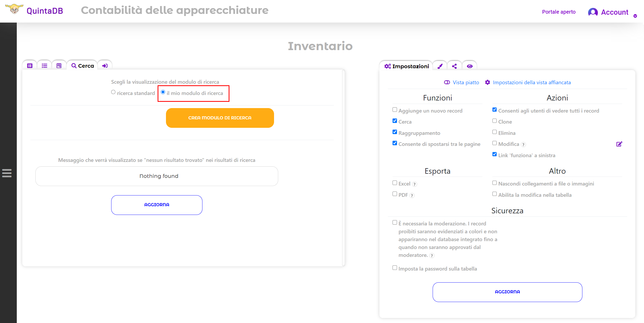Enable the Excel export checkbox
The height and width of the screenshot is (323, 644).
(x=395, y=183)
